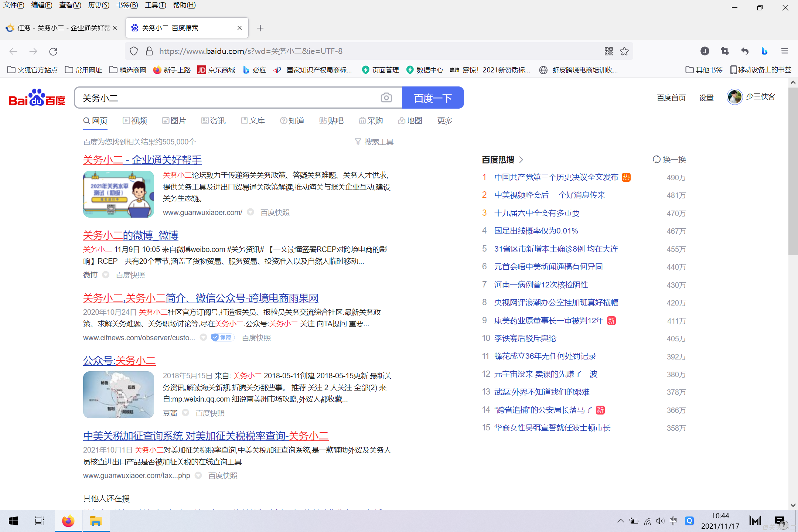Click the South America map thumbnail
This screenshot has width=798, height=532.
tap(119, 395)
